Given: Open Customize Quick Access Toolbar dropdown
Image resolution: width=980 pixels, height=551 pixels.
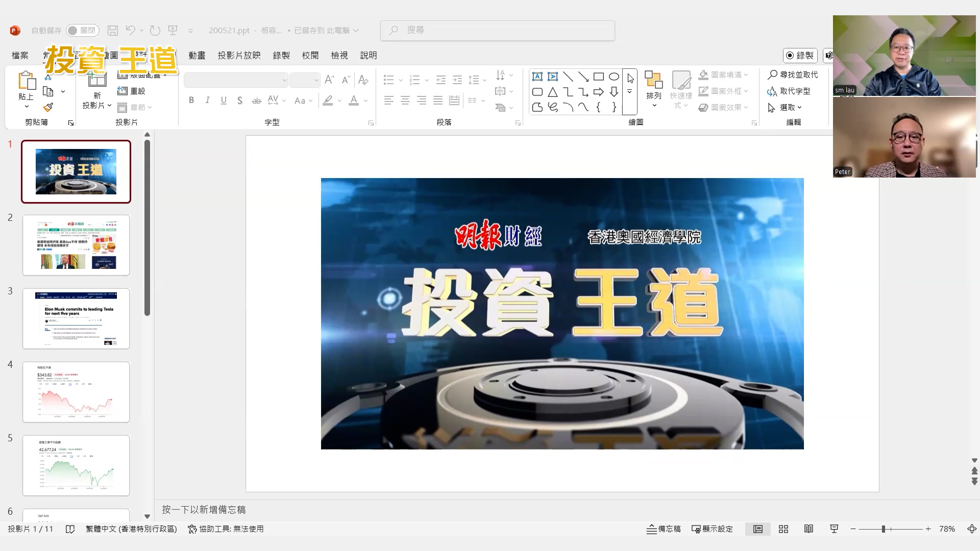Looking at the screenshot, I should coord(190,31).
